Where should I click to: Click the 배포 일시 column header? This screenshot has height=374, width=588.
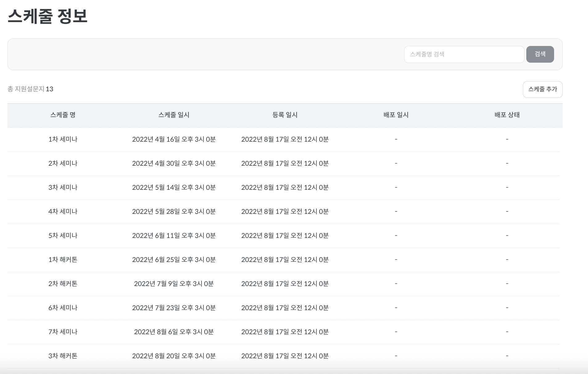click(396, 115)
